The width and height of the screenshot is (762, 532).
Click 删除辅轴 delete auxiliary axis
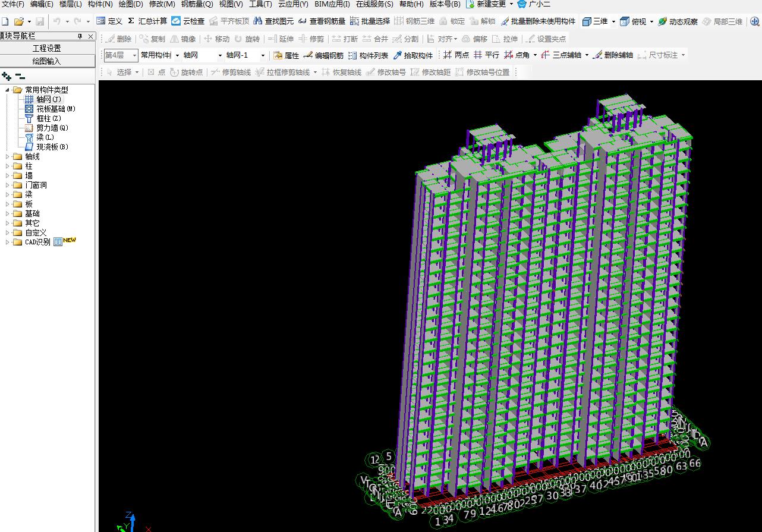[x=613, y=55]
